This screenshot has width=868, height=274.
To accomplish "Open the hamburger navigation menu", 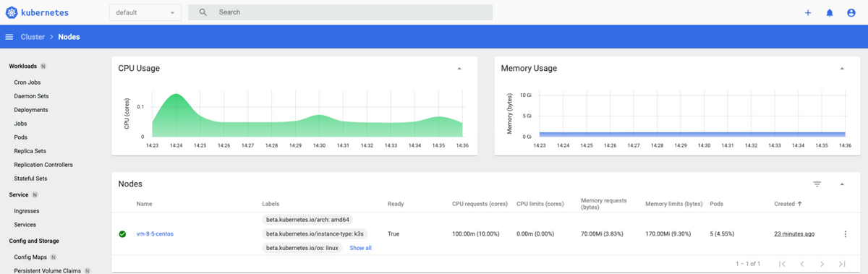I will [x=9, y=37].
